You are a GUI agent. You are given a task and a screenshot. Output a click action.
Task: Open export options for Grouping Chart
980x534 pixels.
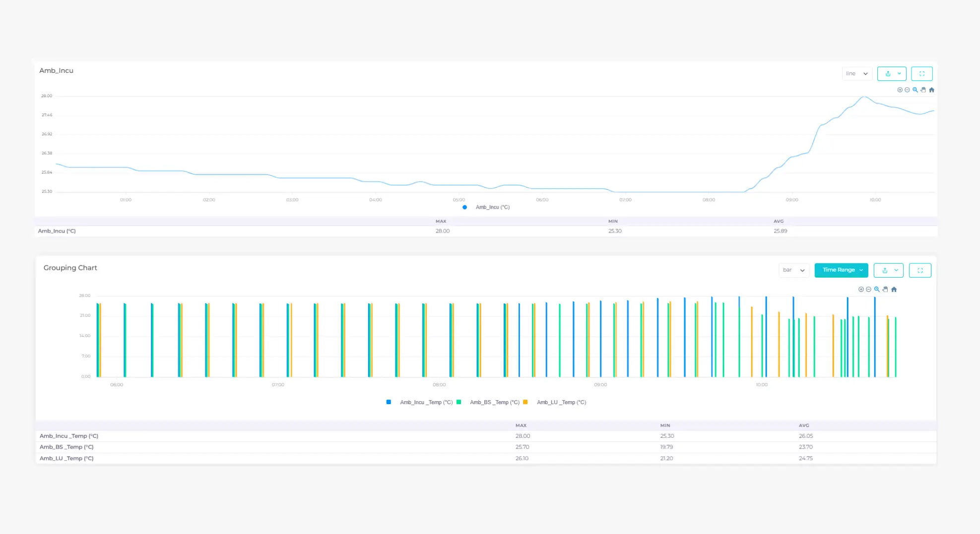[888, 270]
